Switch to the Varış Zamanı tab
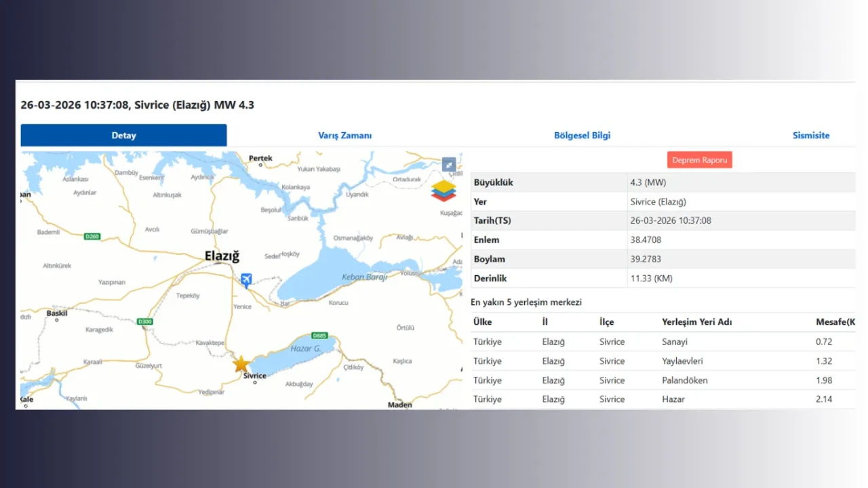This screenshot has width=868, height=488. pos(344,136)
